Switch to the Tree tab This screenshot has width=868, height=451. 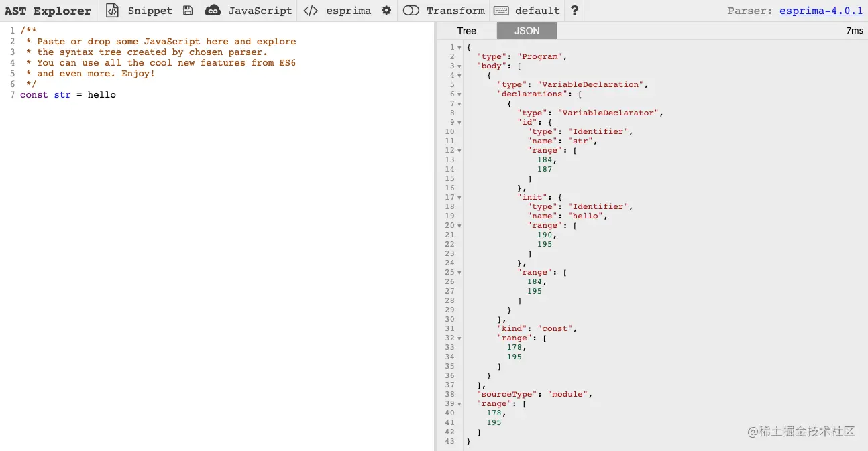467,31
